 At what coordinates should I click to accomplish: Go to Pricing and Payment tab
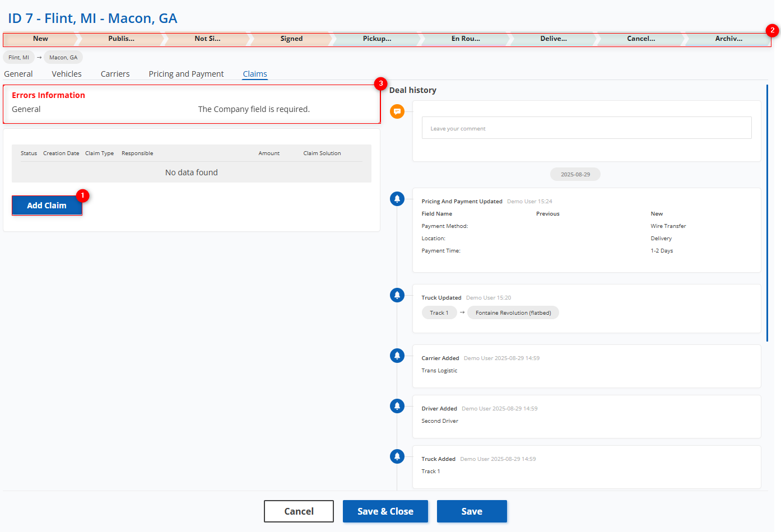(186, 74)
